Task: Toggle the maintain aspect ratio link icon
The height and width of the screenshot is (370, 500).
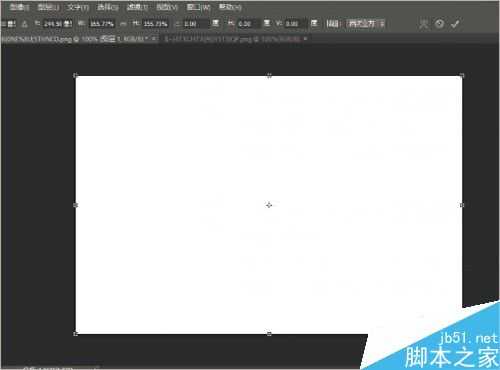Action: pyautogui.click(x=123, y=24)
